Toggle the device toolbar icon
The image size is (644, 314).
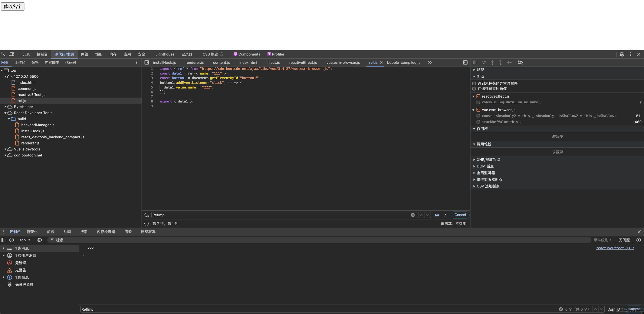click(x=12, y=54)
